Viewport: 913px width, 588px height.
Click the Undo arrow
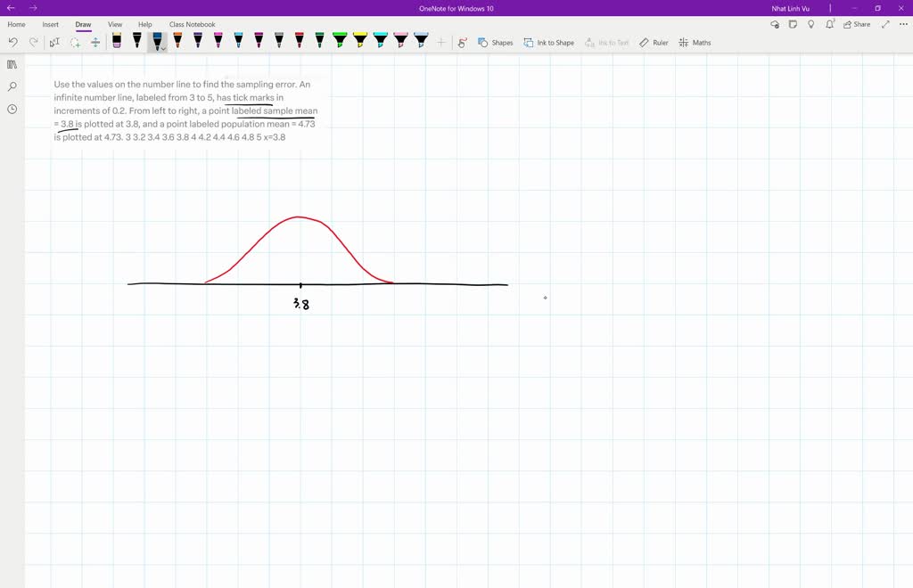[x=12, y=41]
